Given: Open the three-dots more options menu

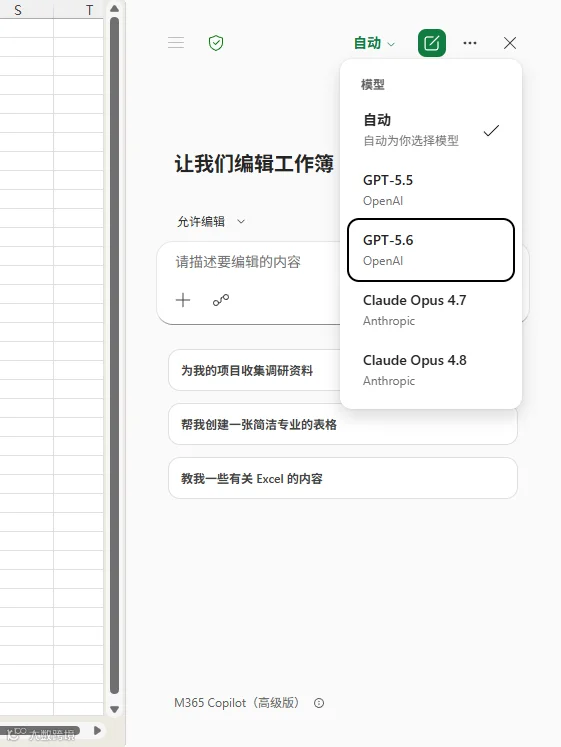Looking at the screenshot, I should coord(470,43).
